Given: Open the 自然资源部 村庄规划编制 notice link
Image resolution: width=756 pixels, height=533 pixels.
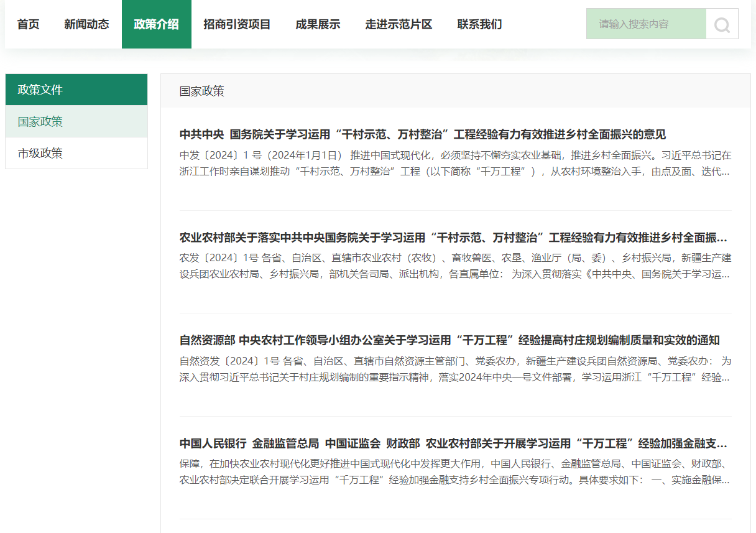Looking at the screenshot, I should 449,340.
